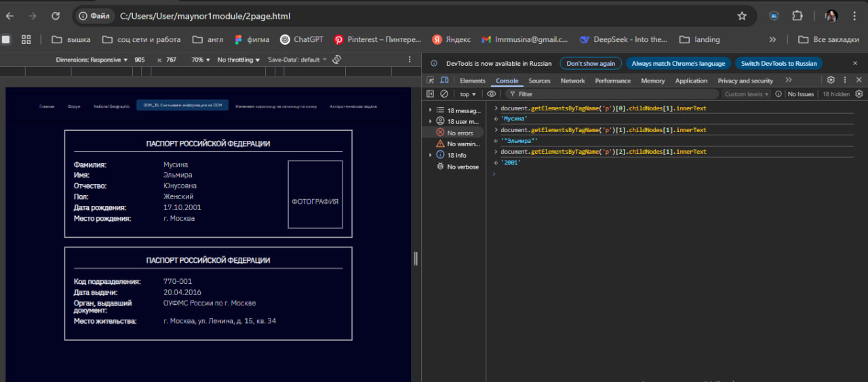This screenshot has height=382, width=868.
Task: Open the Chrome extensions puzzle icon
Action: click(797, 16)
